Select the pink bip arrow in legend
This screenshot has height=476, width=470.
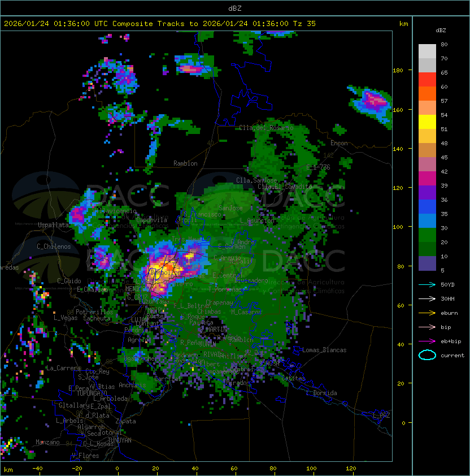click(x=427, y=327)
